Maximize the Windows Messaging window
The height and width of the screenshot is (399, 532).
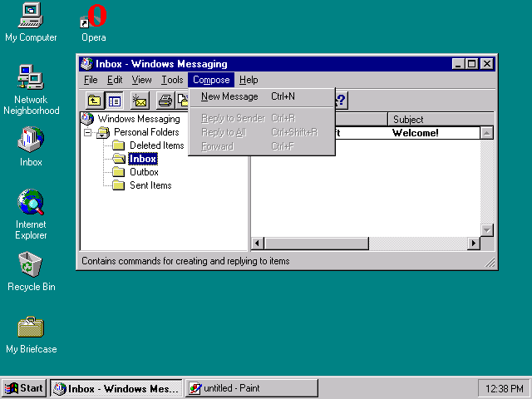pyautogui.click(x=472, y=64)
